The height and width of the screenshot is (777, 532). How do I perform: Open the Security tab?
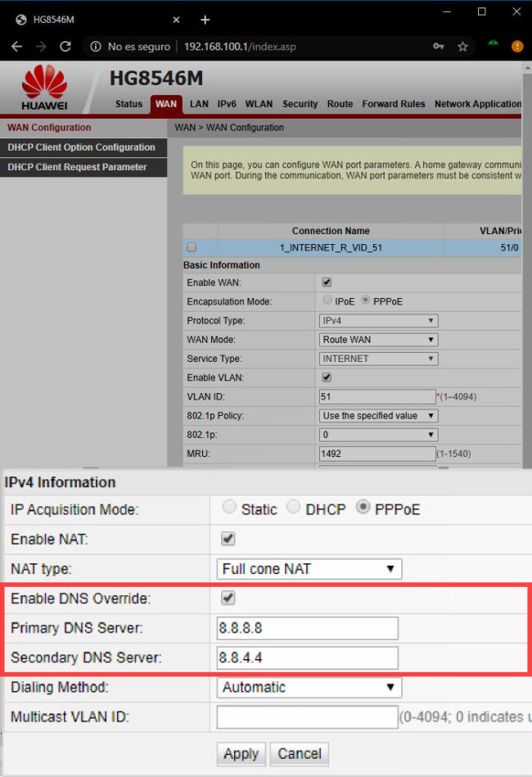pyautogui.click(x=300, y=104)
